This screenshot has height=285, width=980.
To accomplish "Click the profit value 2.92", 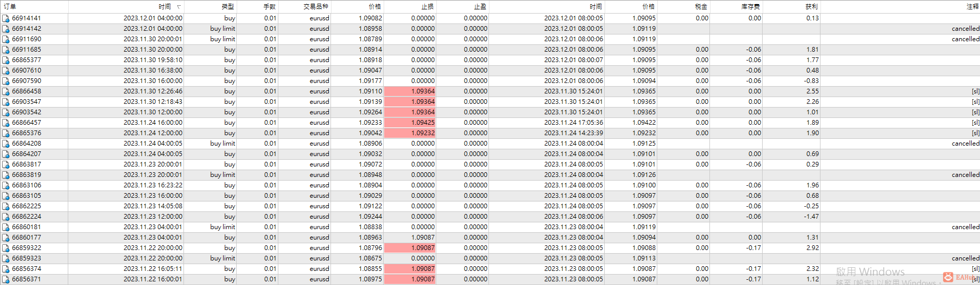I will pyautogui.click(x=813, y=248).
